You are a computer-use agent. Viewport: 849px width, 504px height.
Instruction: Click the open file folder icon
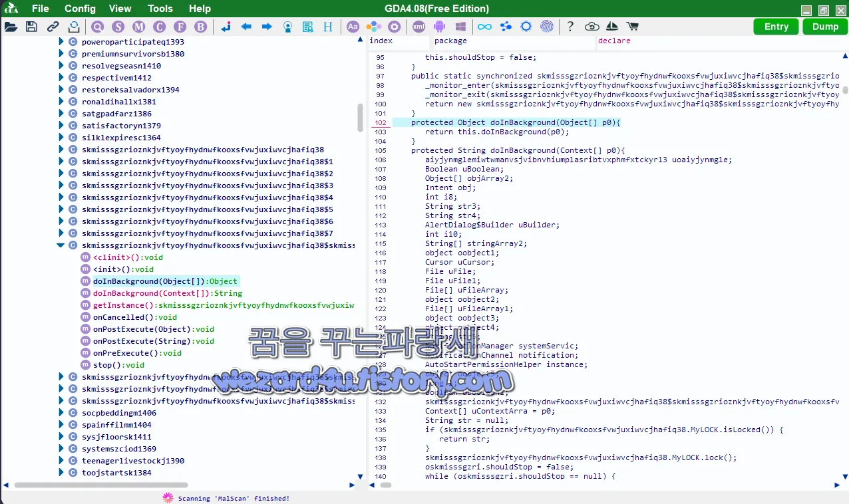(11, 27)
